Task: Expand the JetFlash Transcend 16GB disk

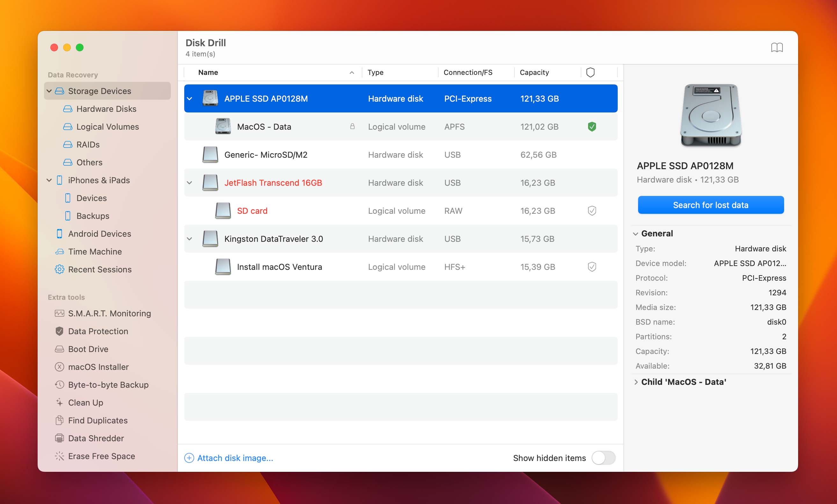Action: point(189,182)
